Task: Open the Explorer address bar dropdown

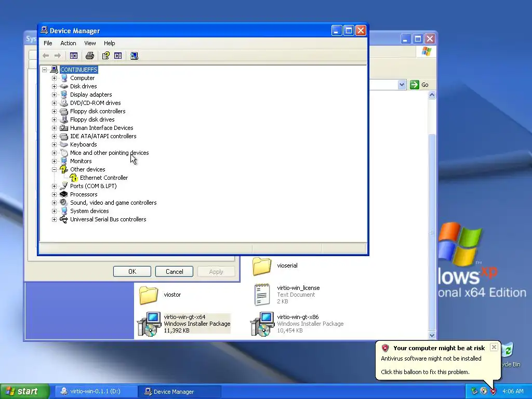Action: [402, 85]
